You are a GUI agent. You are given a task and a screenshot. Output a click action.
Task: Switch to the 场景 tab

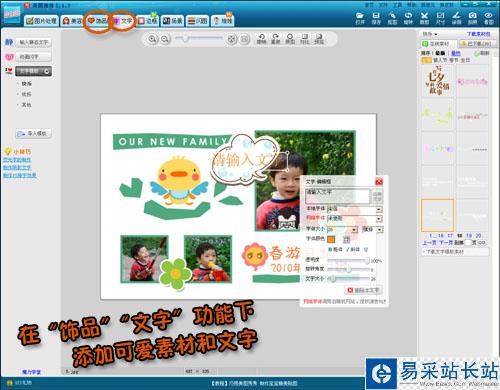coord(172,21)
